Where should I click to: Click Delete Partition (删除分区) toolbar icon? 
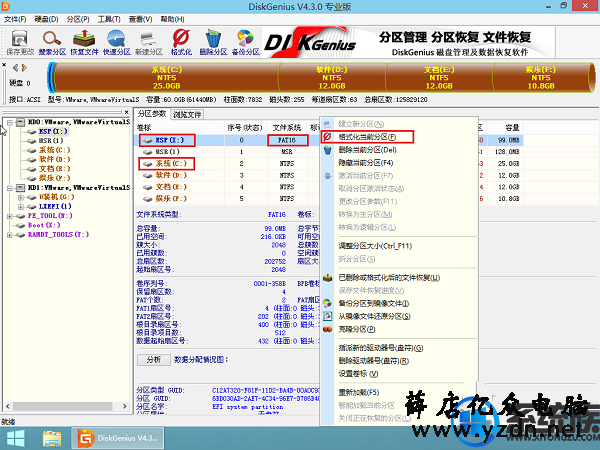click(x=213, y=42)
